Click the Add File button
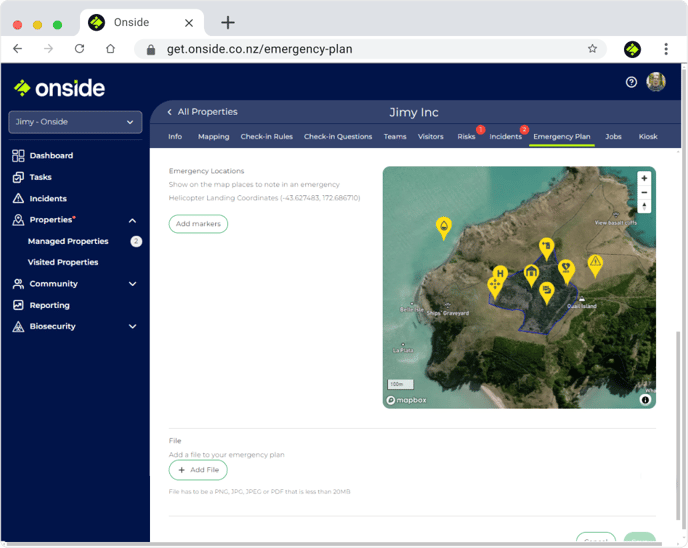The width and height of the screenshot is (688, 548). click(198, 470)
